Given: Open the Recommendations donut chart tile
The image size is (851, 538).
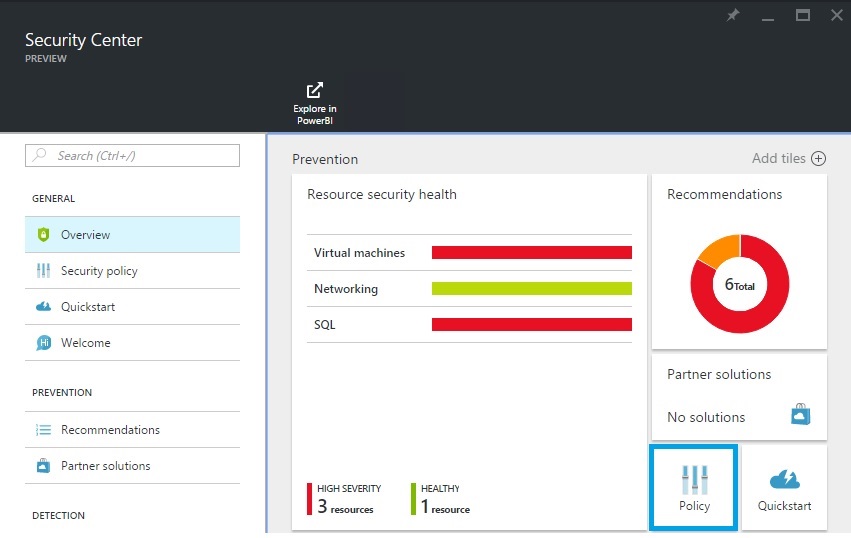Looking at the screenshot, I should coord(739,284).
